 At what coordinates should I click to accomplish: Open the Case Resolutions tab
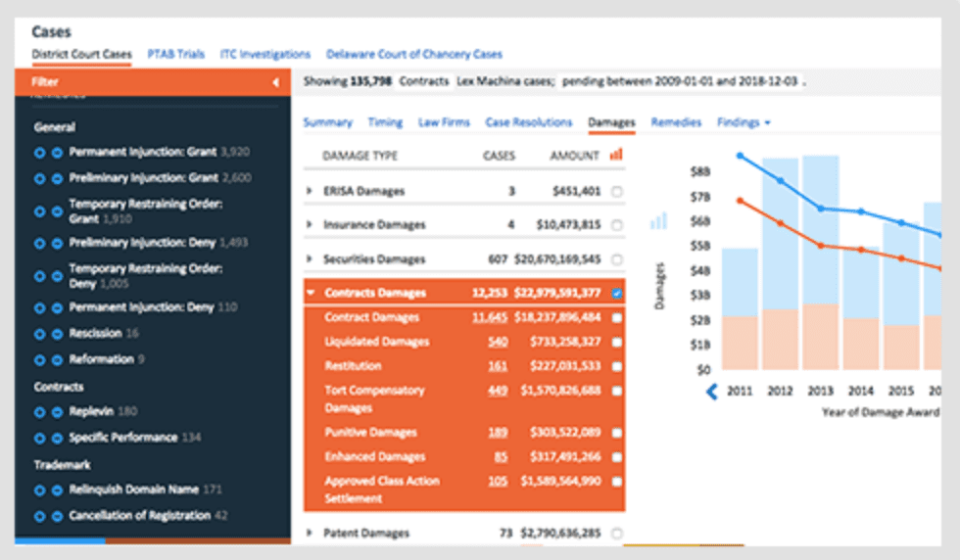pos(528,122)
